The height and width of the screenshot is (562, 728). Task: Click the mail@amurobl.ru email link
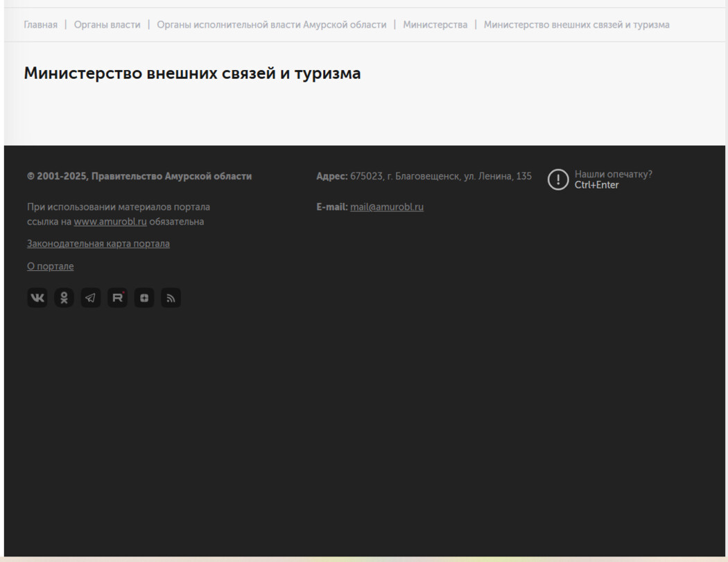click(387, 207)
